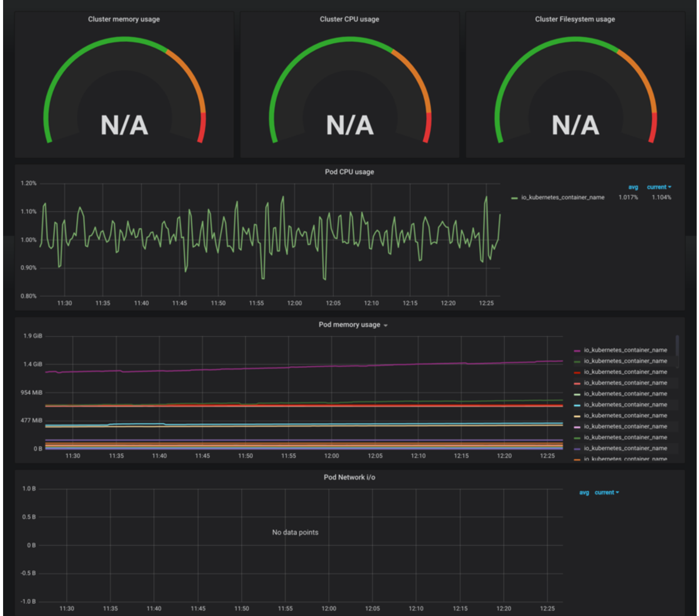The width and height of the screenshot is (699, 616).
Task: Click -1.0 B y-axis label in Pod Network i/o
Action: click(28, 601)
